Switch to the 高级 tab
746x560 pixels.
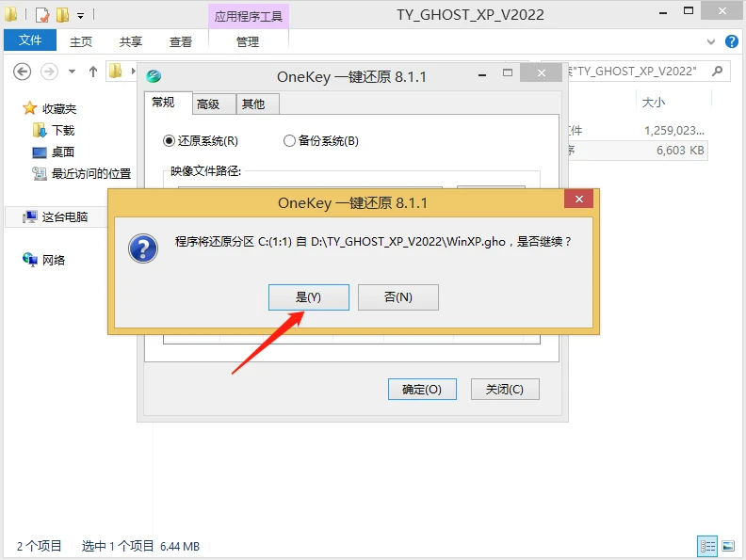214,104
